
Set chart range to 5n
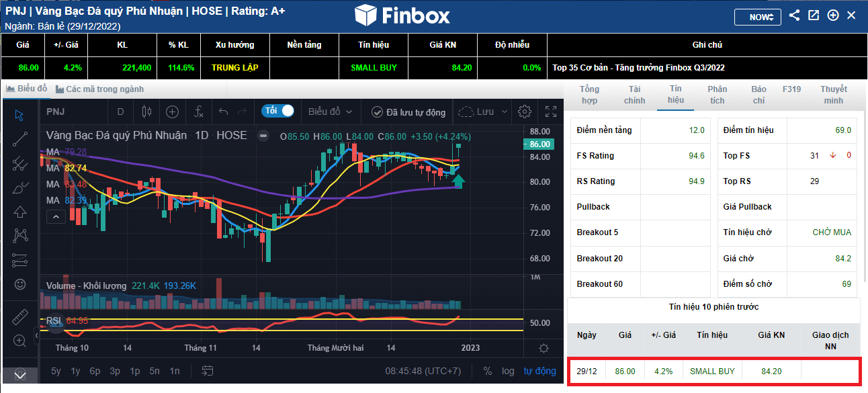[155, 371]
